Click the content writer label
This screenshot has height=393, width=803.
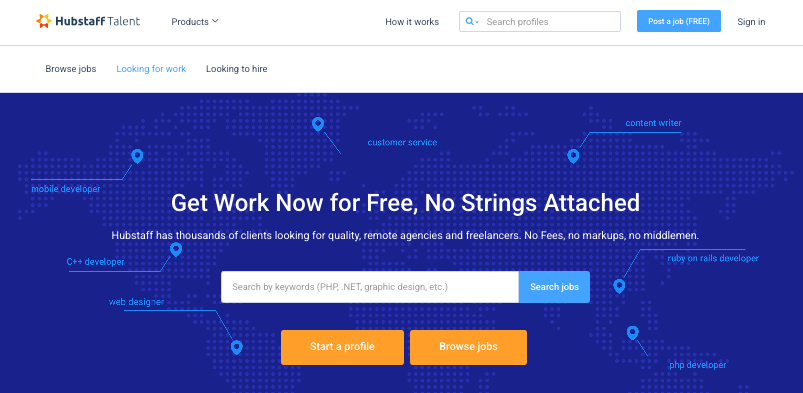click(x=653, y=123)
